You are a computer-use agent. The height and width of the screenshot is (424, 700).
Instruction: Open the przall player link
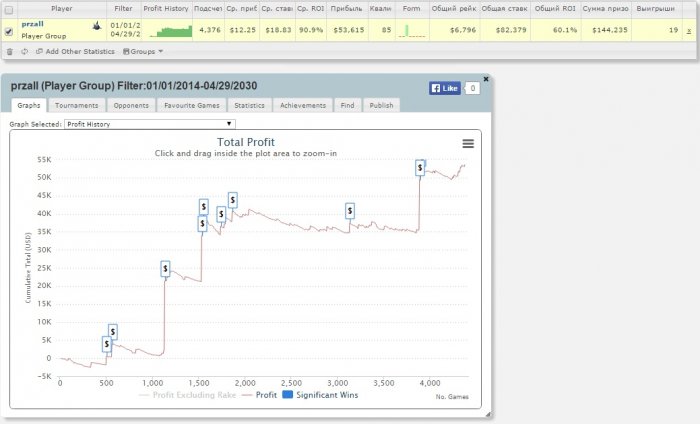pos(33,24)
